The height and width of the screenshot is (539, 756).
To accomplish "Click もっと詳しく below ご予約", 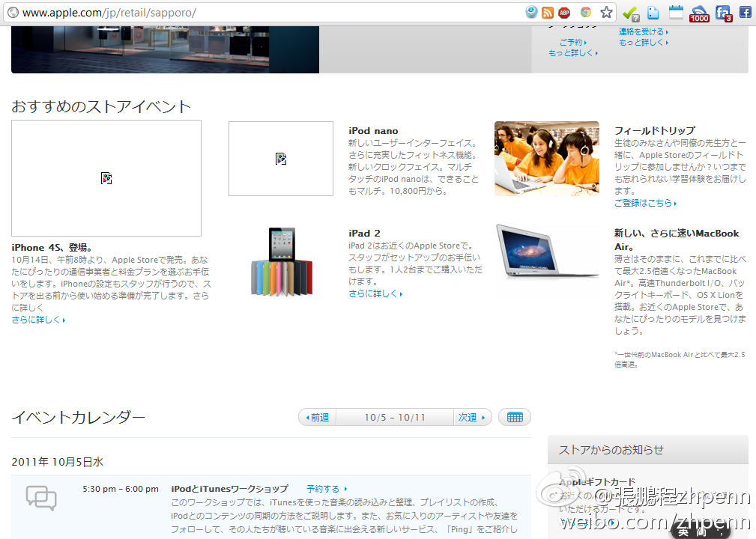I will click(572, 53).
